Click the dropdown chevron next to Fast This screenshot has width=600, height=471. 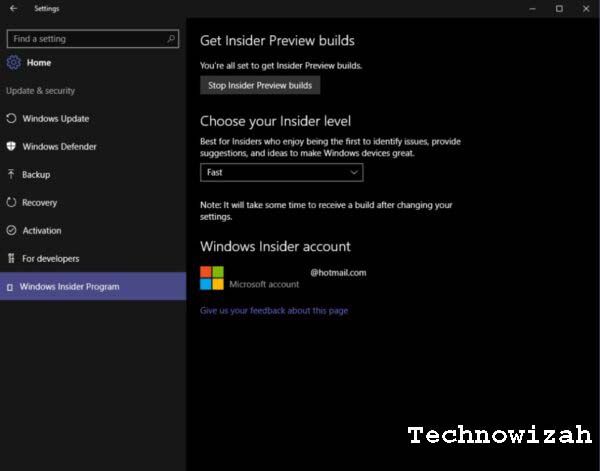pyautogui.click(x=354, y=173)
